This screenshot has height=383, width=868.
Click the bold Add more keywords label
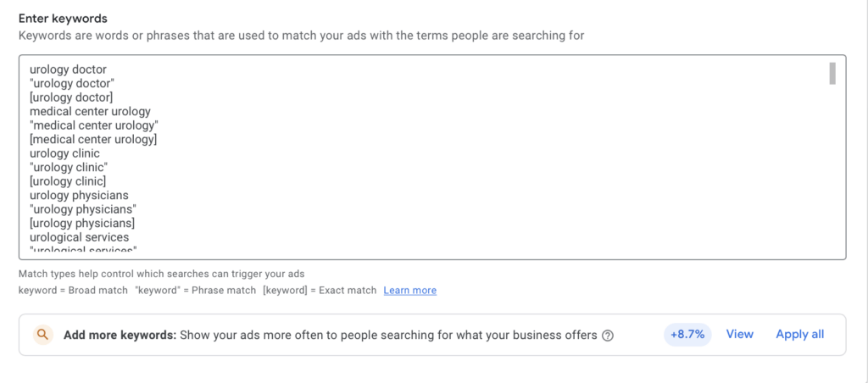coord(120,335)
